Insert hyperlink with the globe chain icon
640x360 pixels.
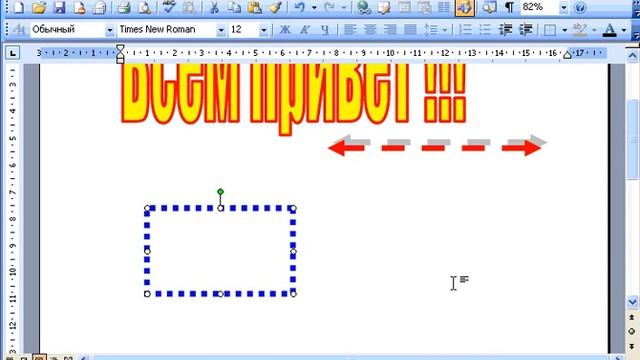coord(363,7)
